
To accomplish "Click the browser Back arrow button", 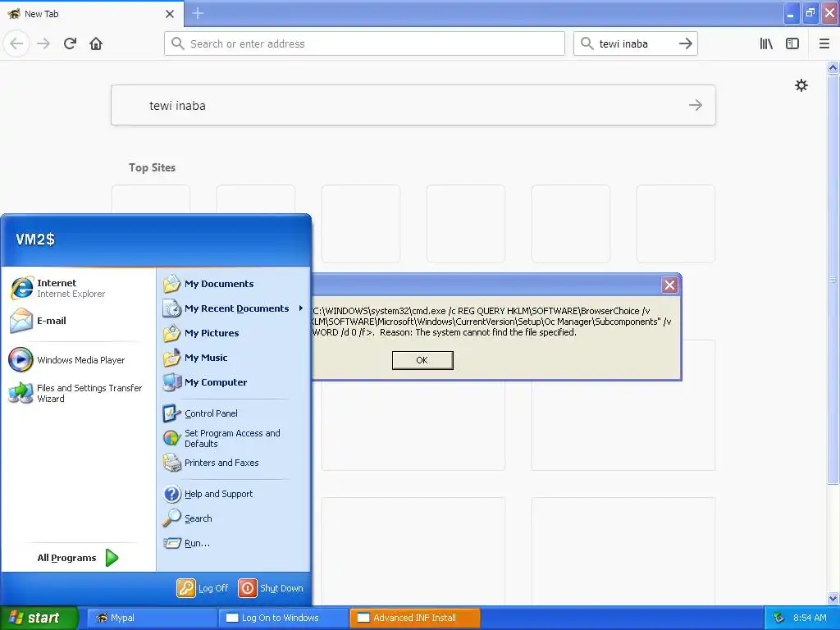I will pos(16,43).
